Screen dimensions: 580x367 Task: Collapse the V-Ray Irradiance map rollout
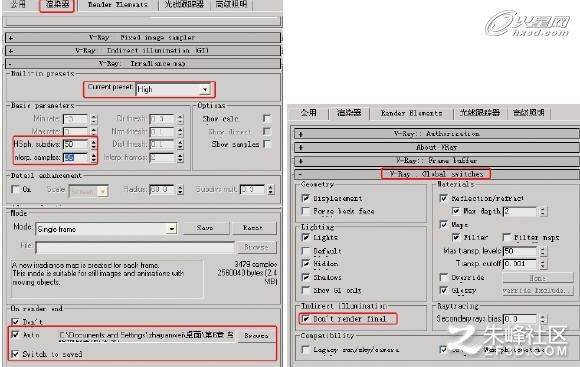pyautogui.click(x=143, y=64)
